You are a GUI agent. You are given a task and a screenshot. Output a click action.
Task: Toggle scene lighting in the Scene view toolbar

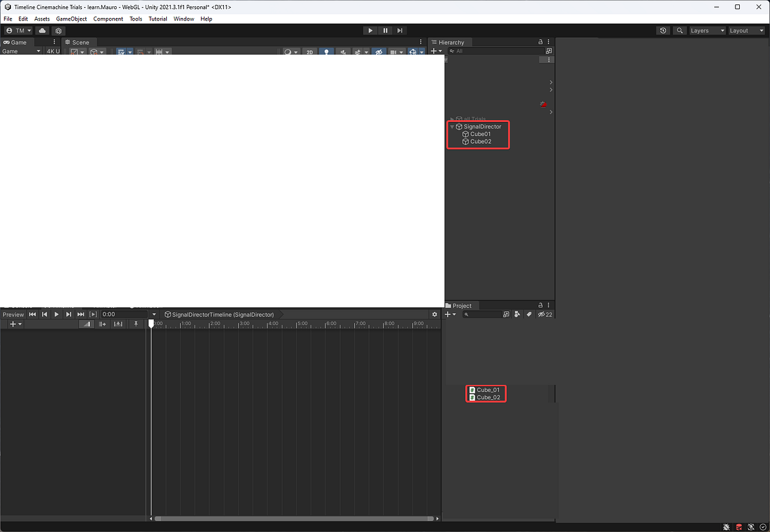[x=327, y=51]
